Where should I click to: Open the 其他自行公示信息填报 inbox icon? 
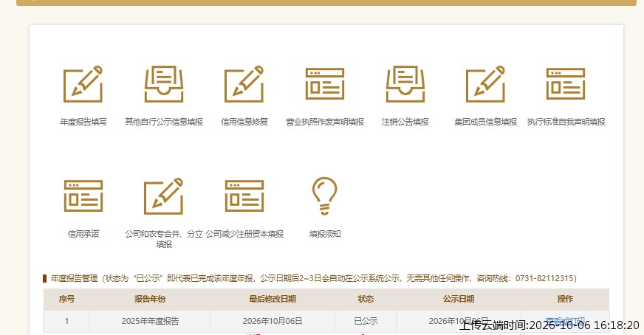pyautogui.click(x=164, y=84)
